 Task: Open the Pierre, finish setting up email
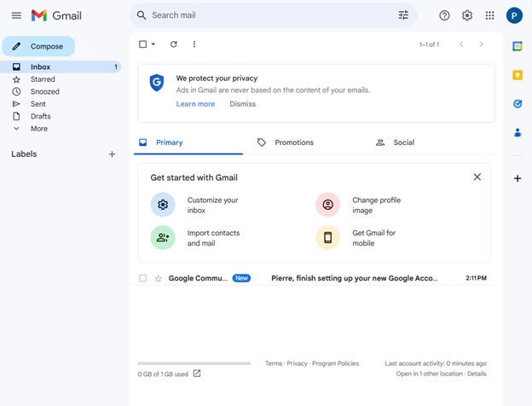(355, 278)
